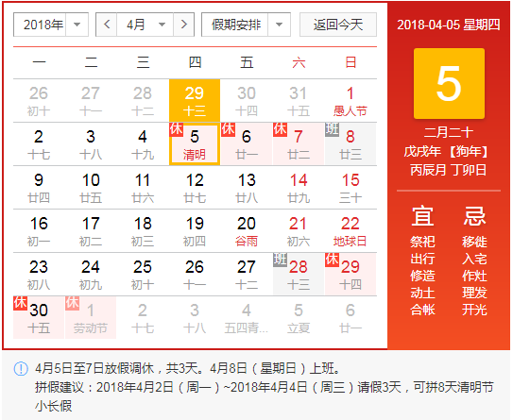The image size is (513, 420).
Task: Select April 13 廿八
Action: 247,188
